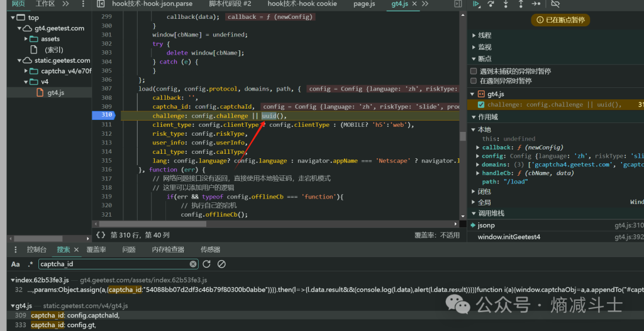Click the step out of function icon
This screenshot has width=644, height=331.
pyautogui.click(x=521, y=4)
